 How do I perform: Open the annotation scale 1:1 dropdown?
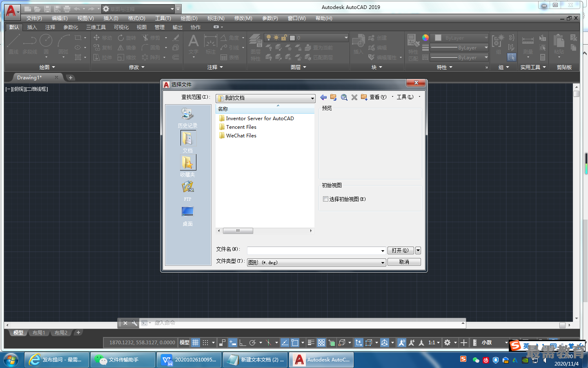click(x=434, y=343)
